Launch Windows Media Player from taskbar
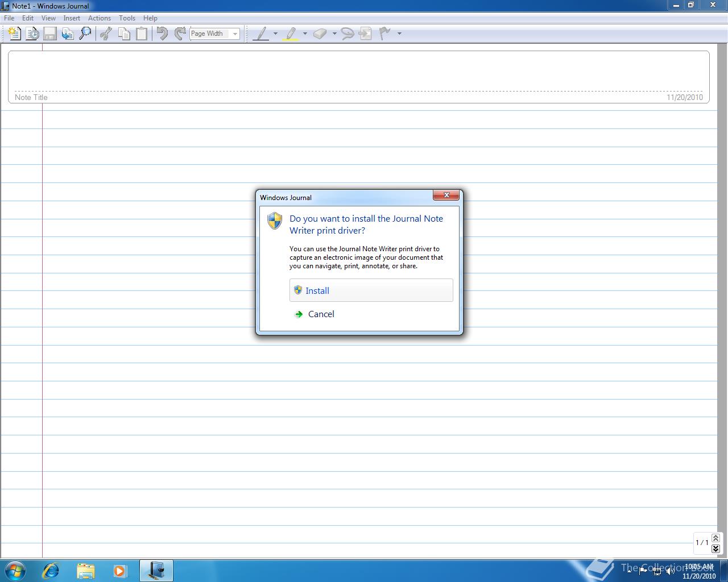The width and height of the screenshot is (728, 582). 120,570
